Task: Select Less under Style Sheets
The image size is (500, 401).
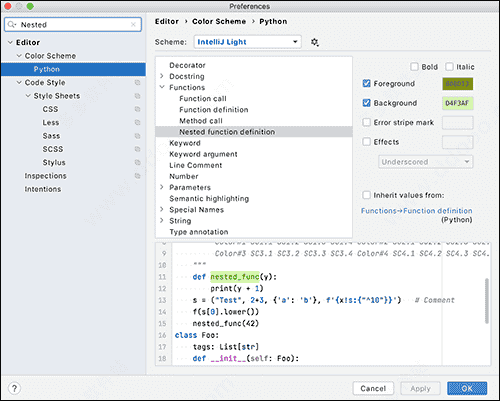Action: (x=51, y=122)
